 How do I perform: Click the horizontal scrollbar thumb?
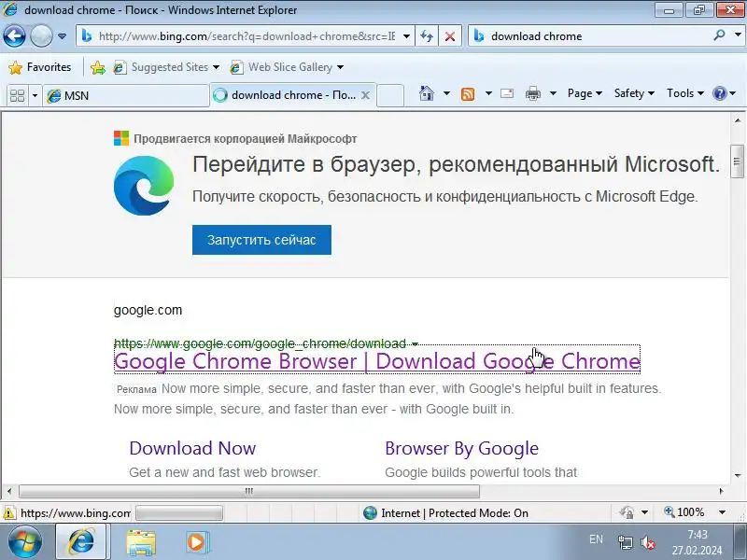[x=249, y=491]
